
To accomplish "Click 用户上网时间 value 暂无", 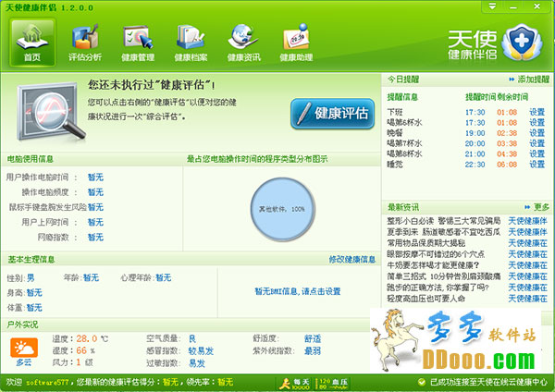I will coord(95,222).
